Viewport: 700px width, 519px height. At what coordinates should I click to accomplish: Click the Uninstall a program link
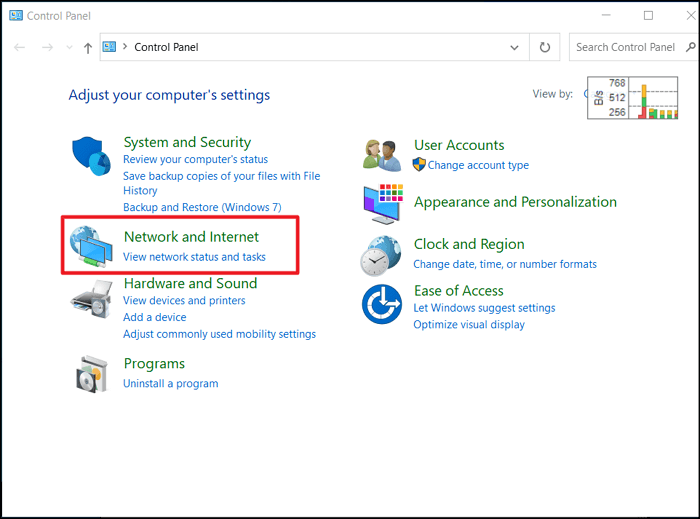[x=171, y=384]
